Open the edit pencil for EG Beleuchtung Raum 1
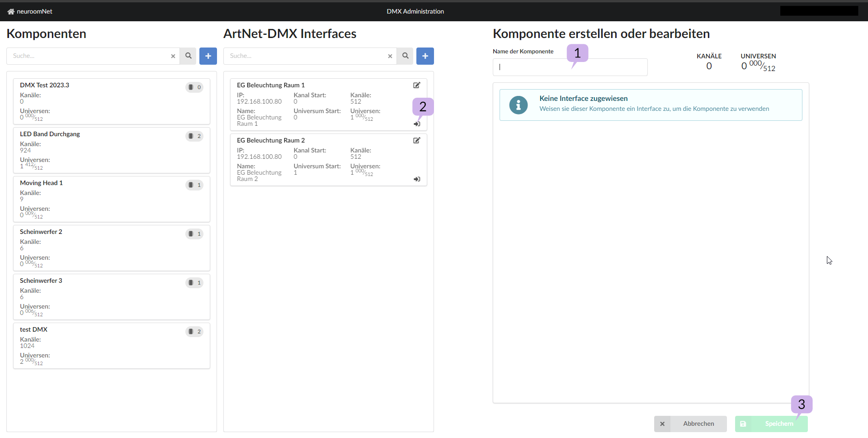This screenshot has width=868, height=438. (x=417, y=85)
